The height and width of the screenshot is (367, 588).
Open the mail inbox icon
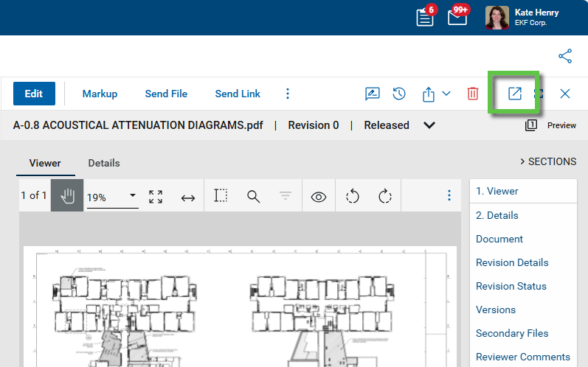click(x=457, y=18)
